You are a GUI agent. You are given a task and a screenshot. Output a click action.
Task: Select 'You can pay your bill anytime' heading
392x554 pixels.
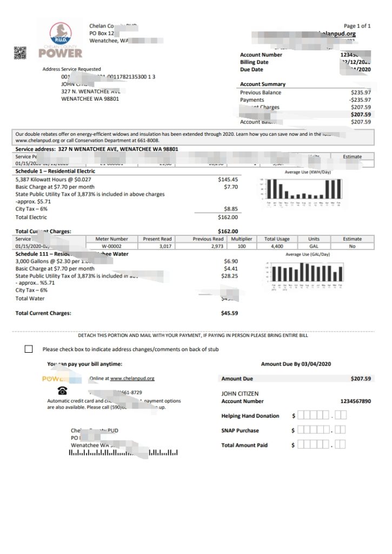tap(85, 364)
